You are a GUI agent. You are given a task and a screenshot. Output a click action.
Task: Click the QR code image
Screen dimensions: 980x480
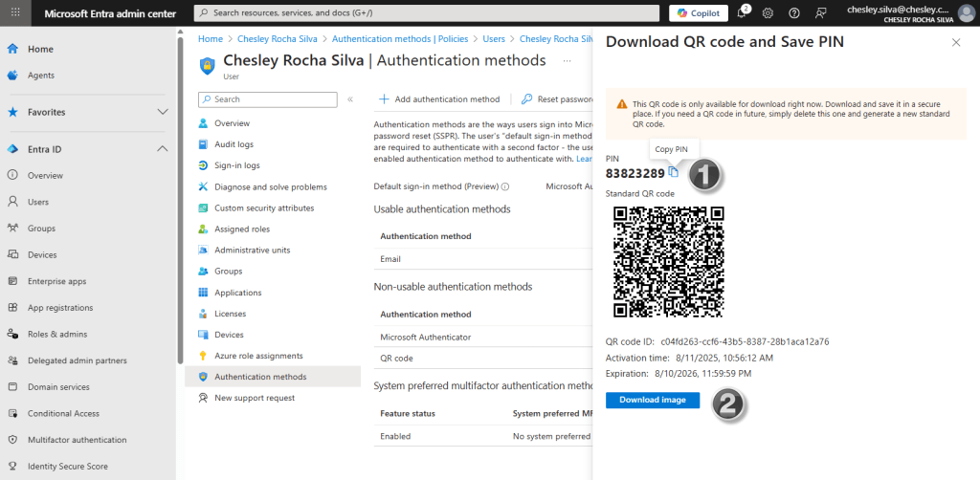(667, 262)
